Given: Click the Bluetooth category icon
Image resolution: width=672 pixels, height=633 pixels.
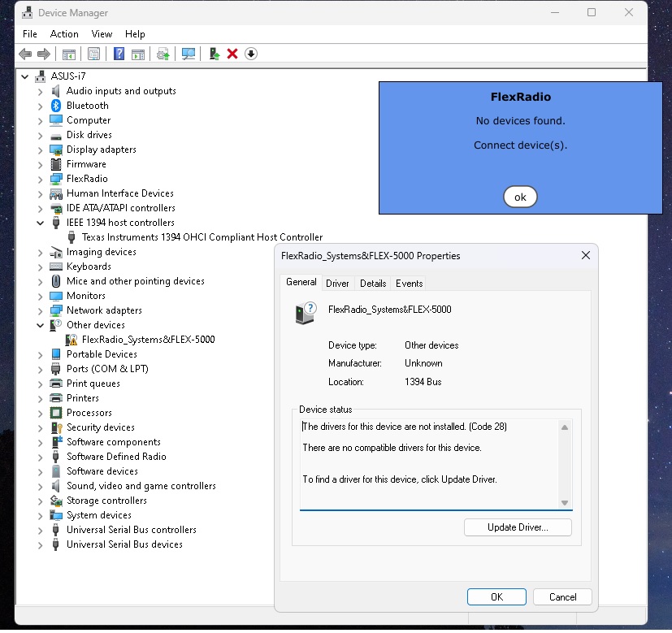Looking at the screenshot, I should click(x=56, y=106).
